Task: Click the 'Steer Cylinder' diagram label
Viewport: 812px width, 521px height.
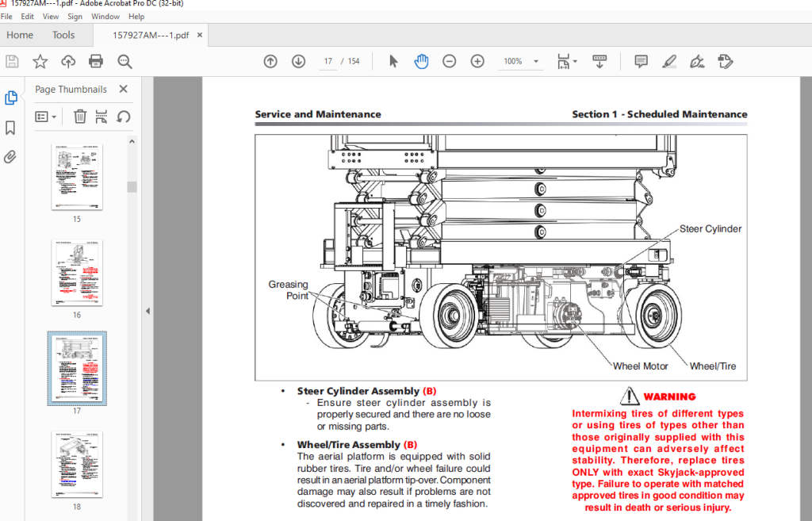Action: point(710,229)
